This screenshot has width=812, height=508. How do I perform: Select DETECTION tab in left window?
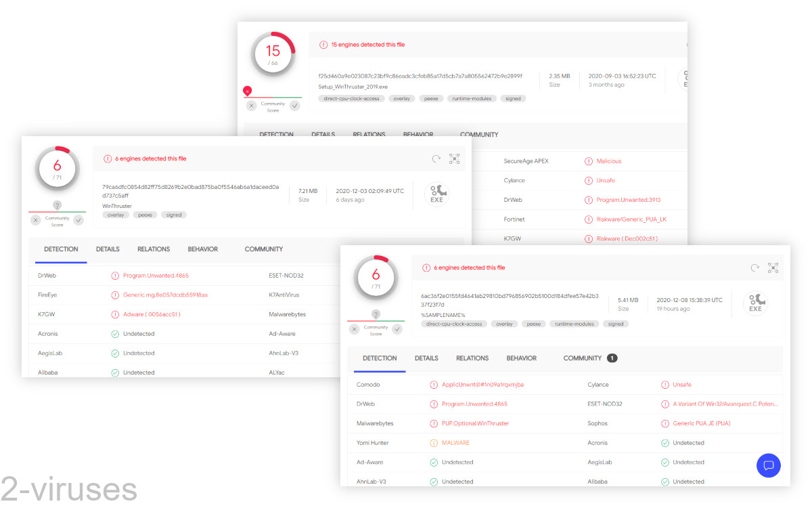[61, 249]
